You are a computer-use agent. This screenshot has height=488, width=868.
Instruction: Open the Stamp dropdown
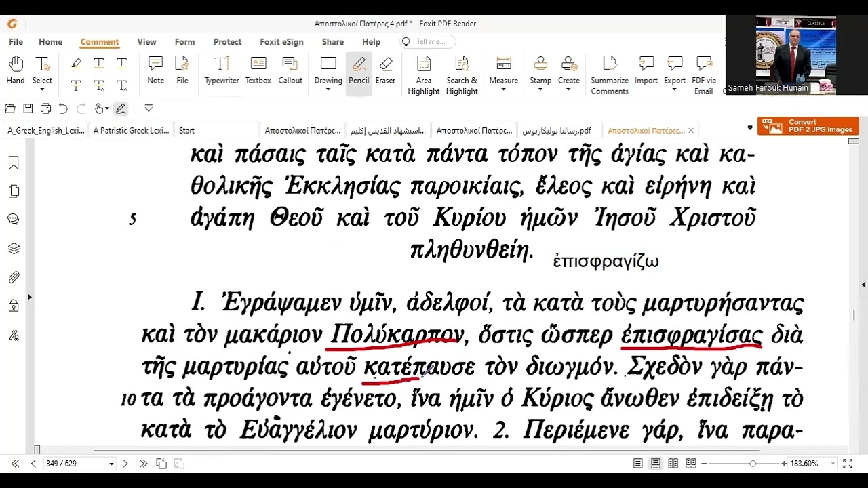540,89
